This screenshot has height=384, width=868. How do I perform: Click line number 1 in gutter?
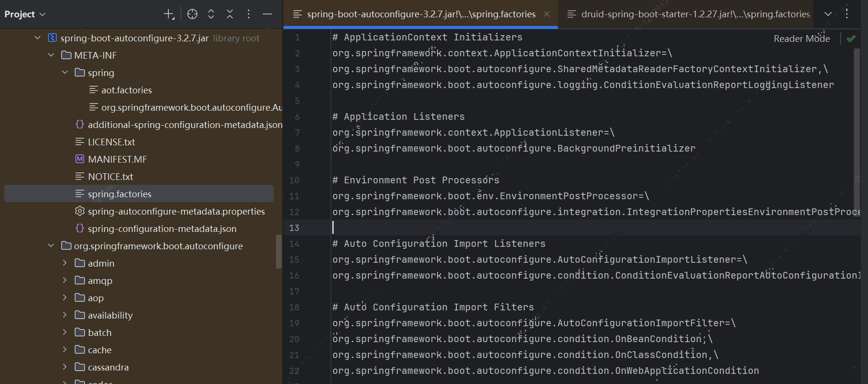[297, 38]
